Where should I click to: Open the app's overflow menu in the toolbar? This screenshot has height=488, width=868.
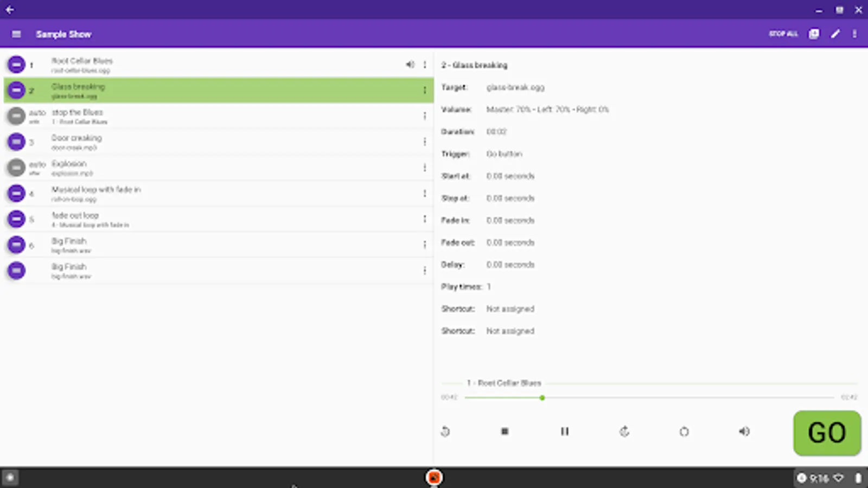(x=854, y=34)
